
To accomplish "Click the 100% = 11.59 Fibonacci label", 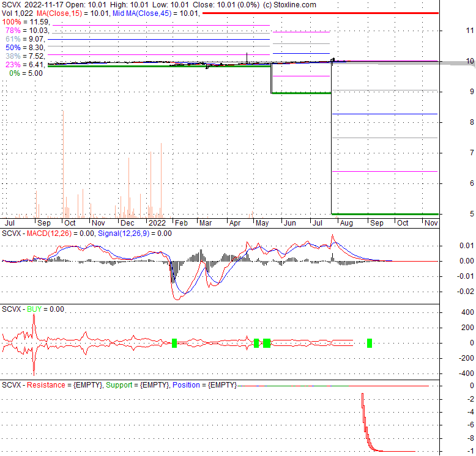I will click(26, 22).
